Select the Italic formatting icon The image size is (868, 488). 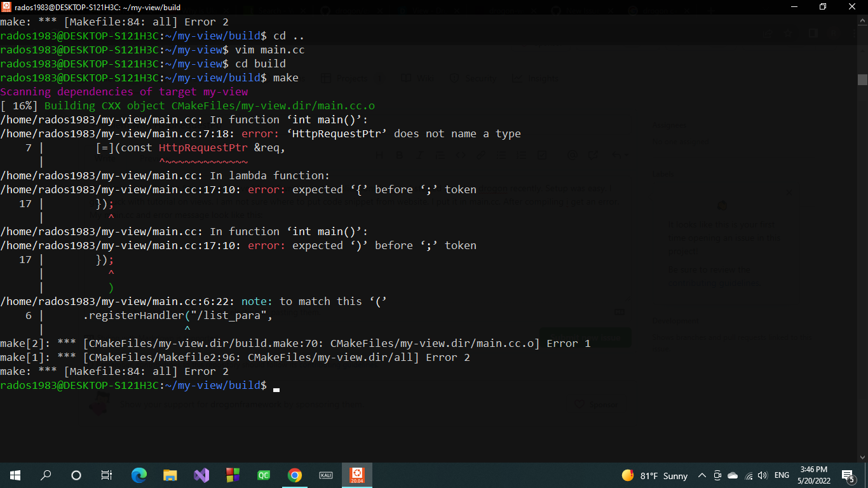(x=420, y=155)
